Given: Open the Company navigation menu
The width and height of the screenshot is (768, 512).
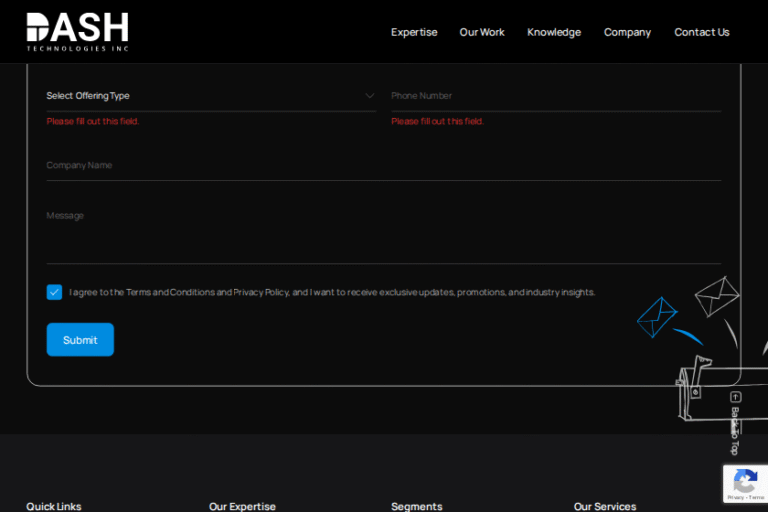Looking at the screenshot, I should click(x=627, y=32).
